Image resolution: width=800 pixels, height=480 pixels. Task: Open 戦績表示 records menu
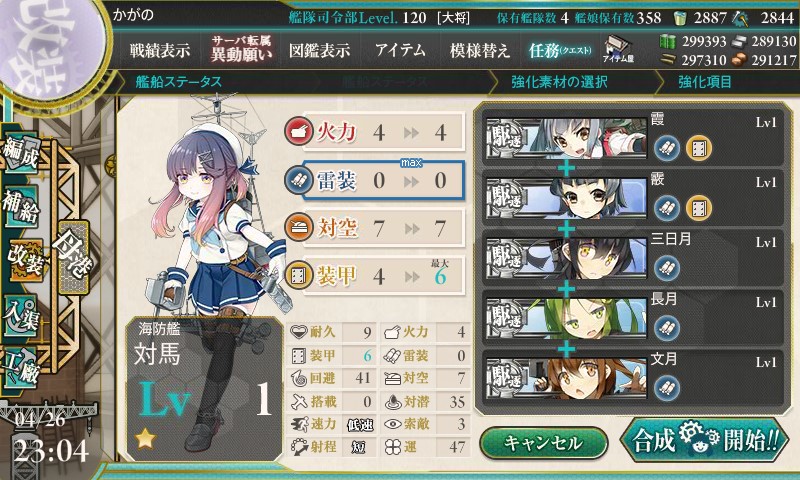point(160,50)
